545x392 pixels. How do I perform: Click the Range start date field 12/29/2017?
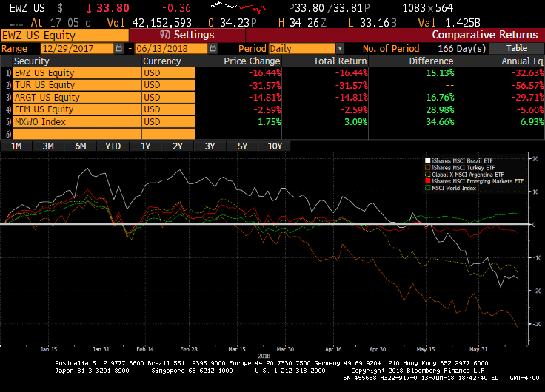coord(77,48)
